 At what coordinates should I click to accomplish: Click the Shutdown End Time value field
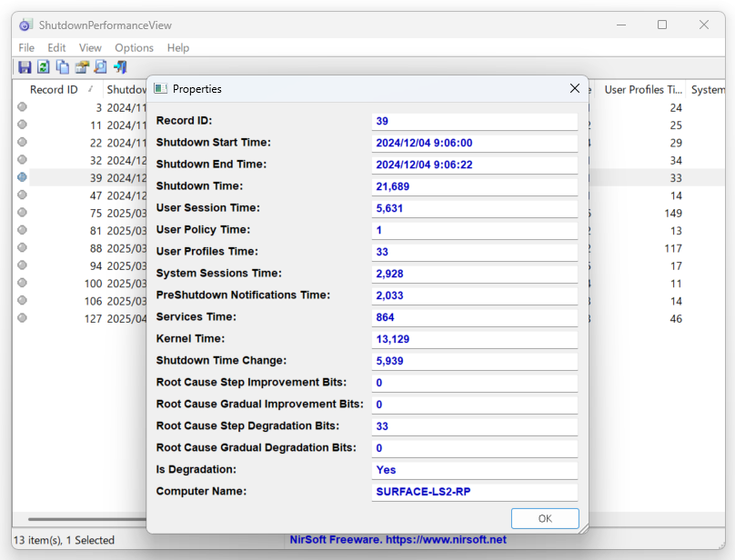(474, 165)
